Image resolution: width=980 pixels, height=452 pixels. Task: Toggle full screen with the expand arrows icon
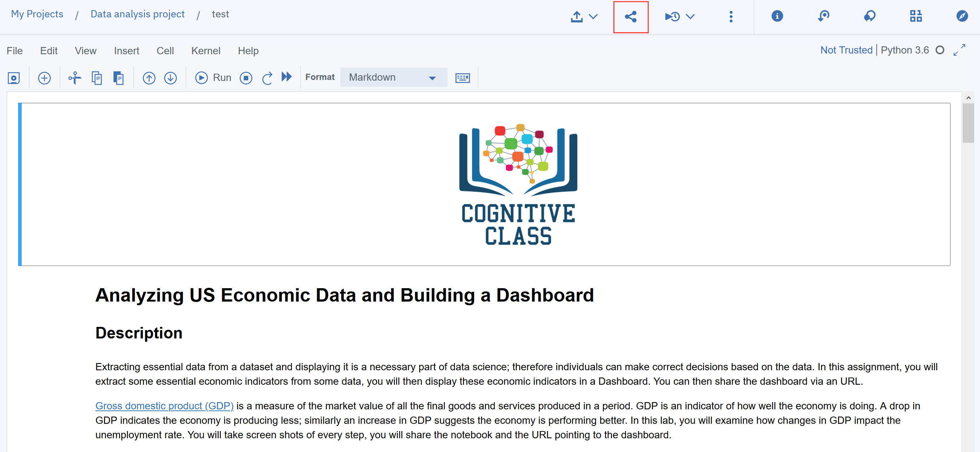[959, 50]
